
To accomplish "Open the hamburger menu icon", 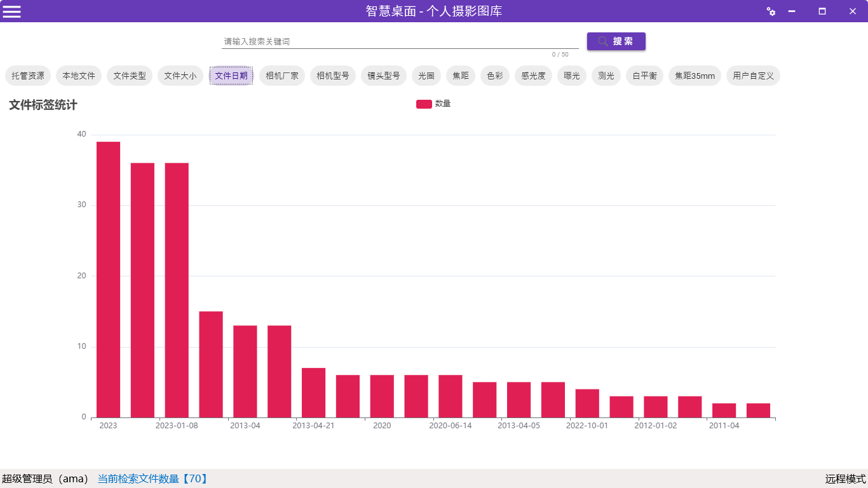I will click(11, 11).
